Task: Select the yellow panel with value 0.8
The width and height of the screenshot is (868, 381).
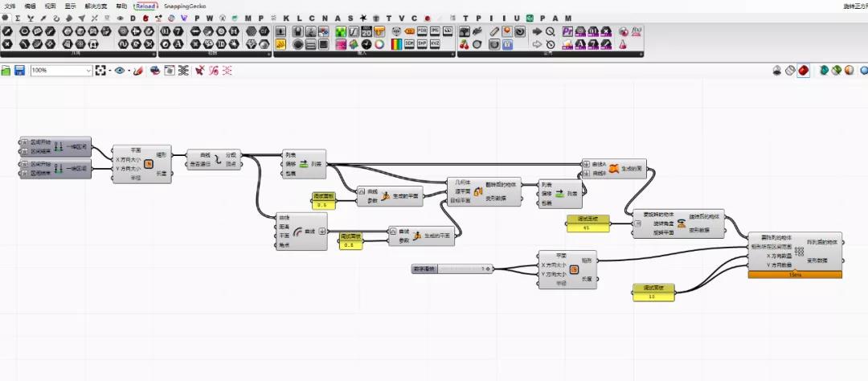Action: click(x=350, y=241)
